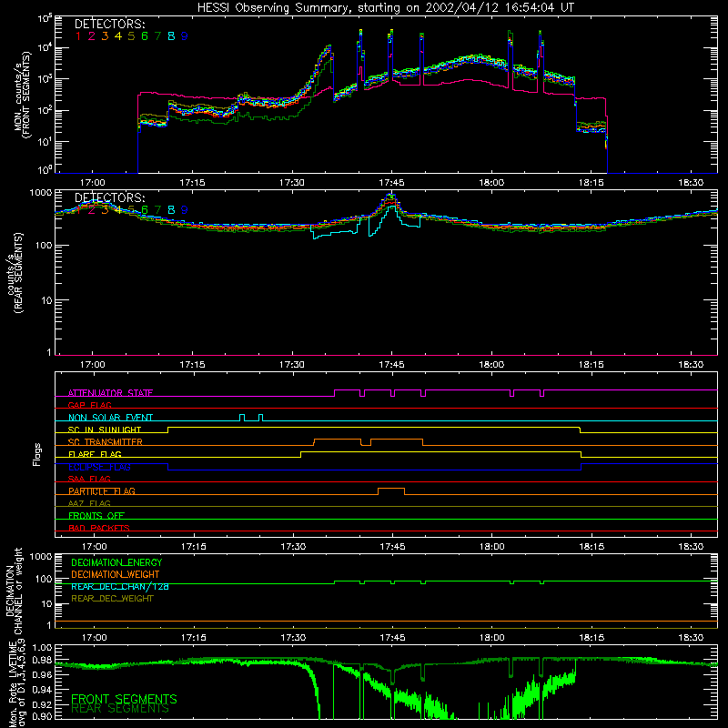Click the attenuator state step-up at 17:36

click(335, 393)
